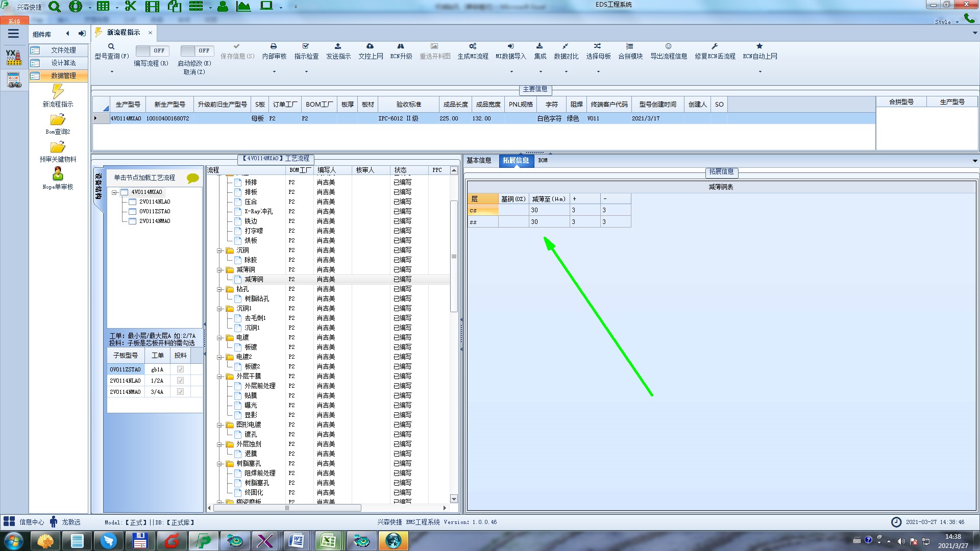The height and width of the screenshot is (551, 980).
Task: Check the 2V0114NLA0 tree node checkbox
Action: click(133, 202)
